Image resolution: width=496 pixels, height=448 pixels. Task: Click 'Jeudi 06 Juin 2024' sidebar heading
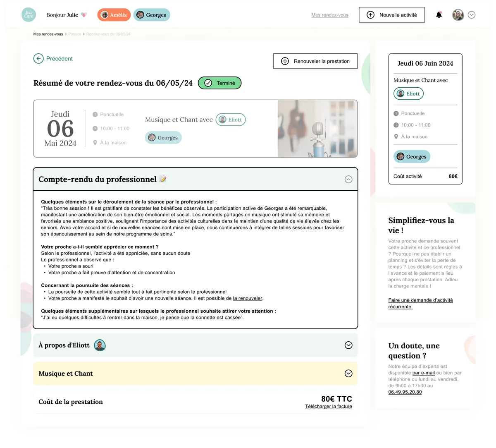point(425,63)
